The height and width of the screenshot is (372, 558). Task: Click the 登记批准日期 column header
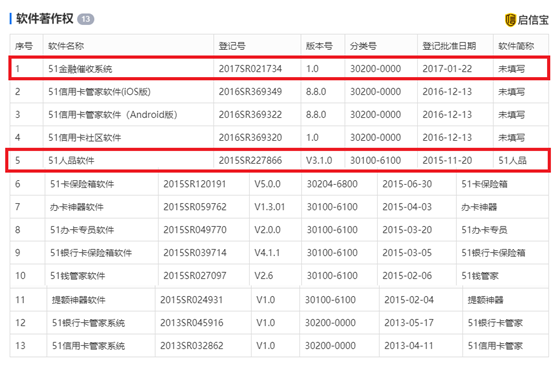tap(449, 46)
